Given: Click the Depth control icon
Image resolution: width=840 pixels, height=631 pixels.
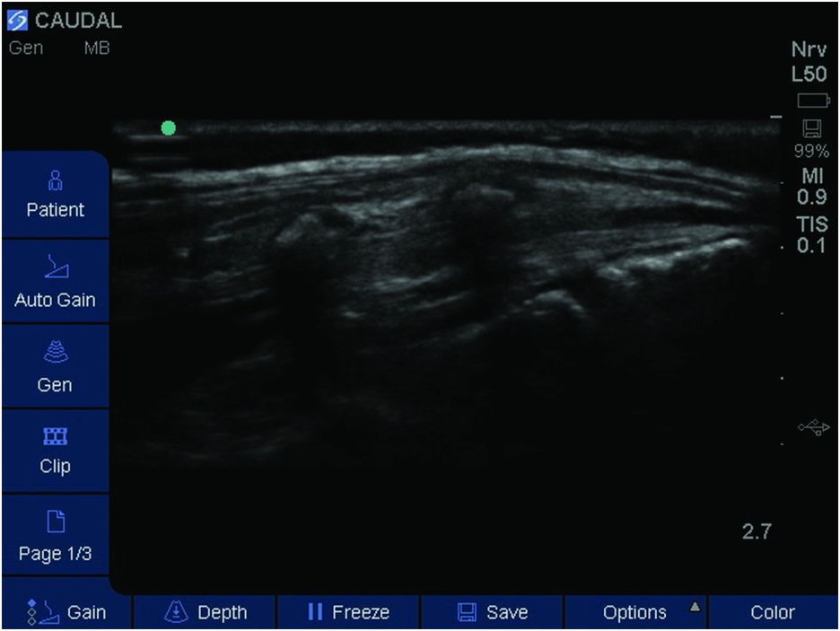Looking at the screenshot, I should click(x=175, y=612).
